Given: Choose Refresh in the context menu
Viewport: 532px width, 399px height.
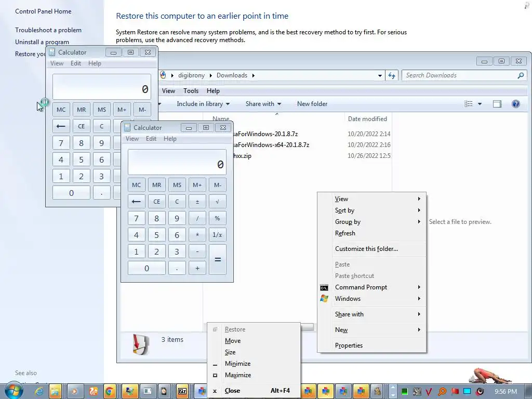Looking at the screenshot, I should (372, 233).
